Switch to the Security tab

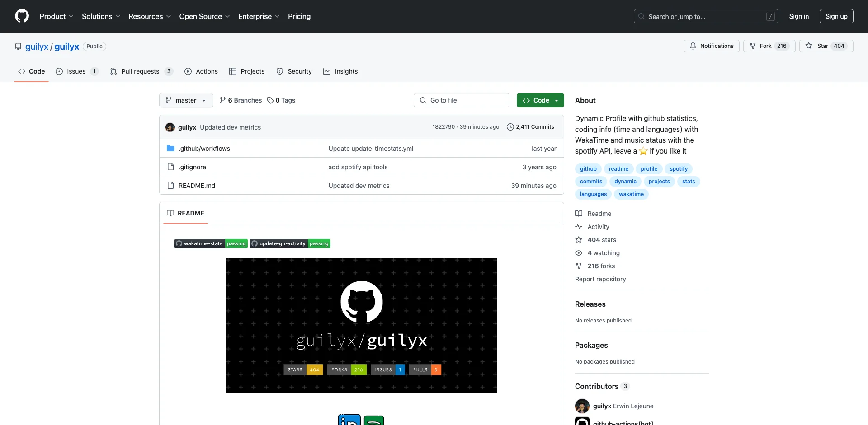tap(294, 71)
